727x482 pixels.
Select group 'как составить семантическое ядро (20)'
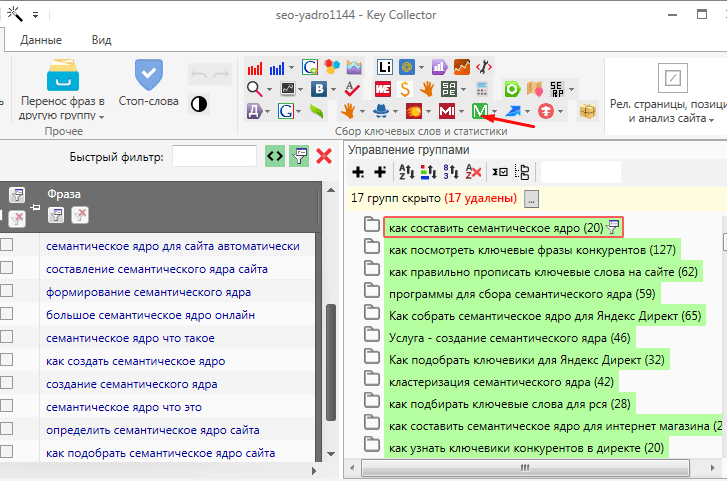504,228
